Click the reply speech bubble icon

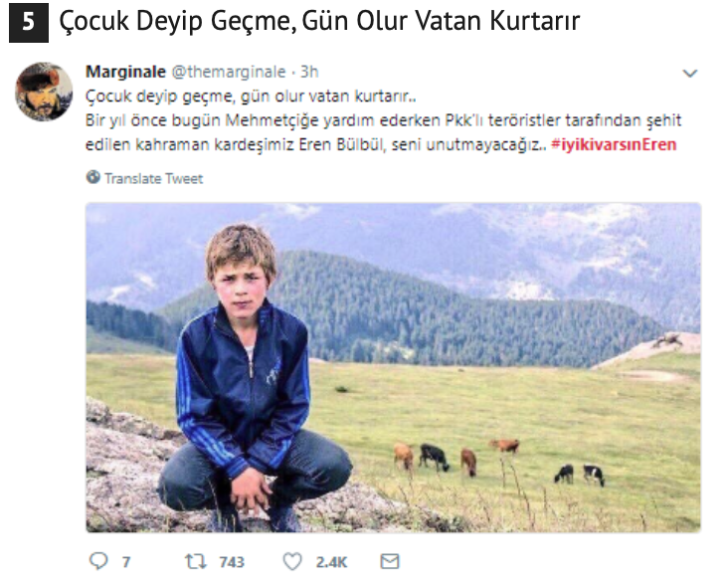[x=98, y=561]
